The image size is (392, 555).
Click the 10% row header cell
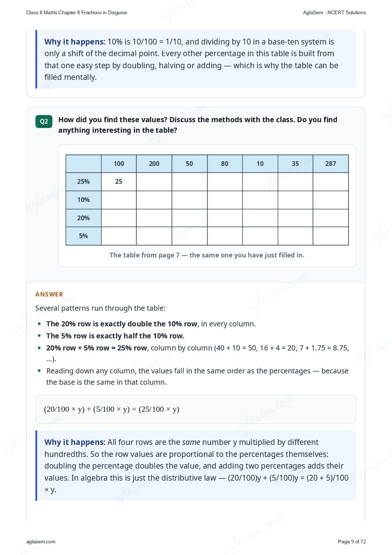click(83, 200)
